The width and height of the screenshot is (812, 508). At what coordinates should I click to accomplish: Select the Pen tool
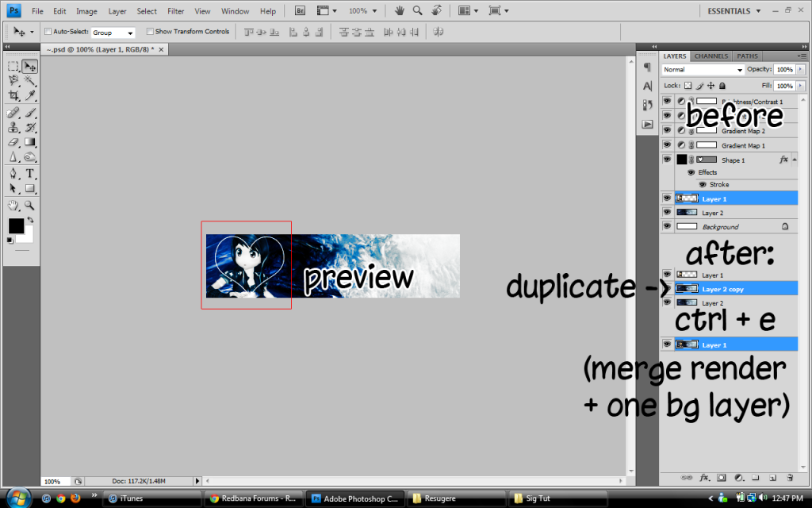tap(13, 174)
